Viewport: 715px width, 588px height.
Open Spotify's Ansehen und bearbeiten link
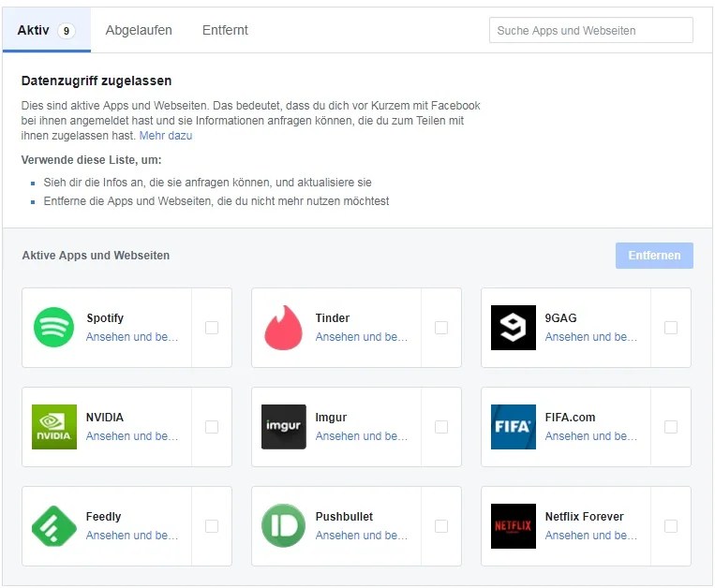[132, 336]
